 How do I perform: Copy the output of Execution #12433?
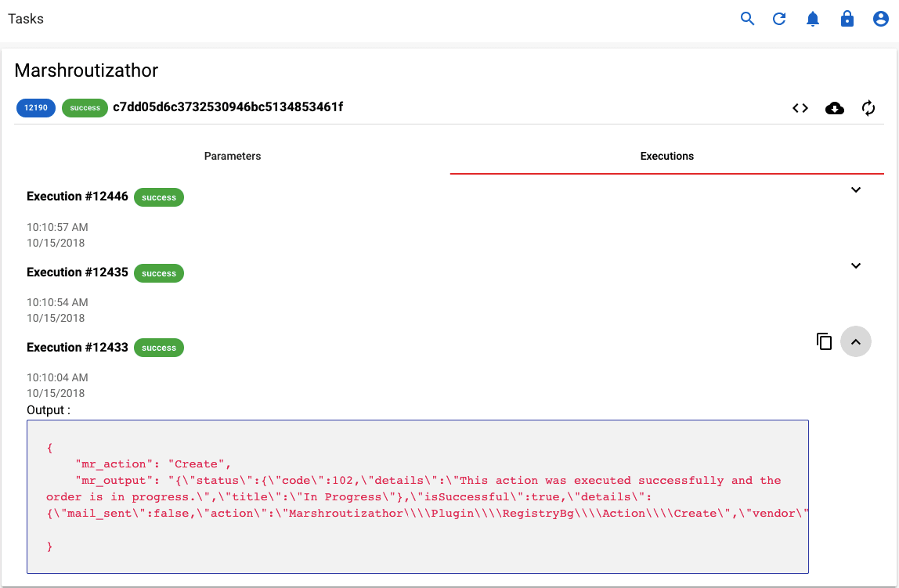tap(824, 341)
